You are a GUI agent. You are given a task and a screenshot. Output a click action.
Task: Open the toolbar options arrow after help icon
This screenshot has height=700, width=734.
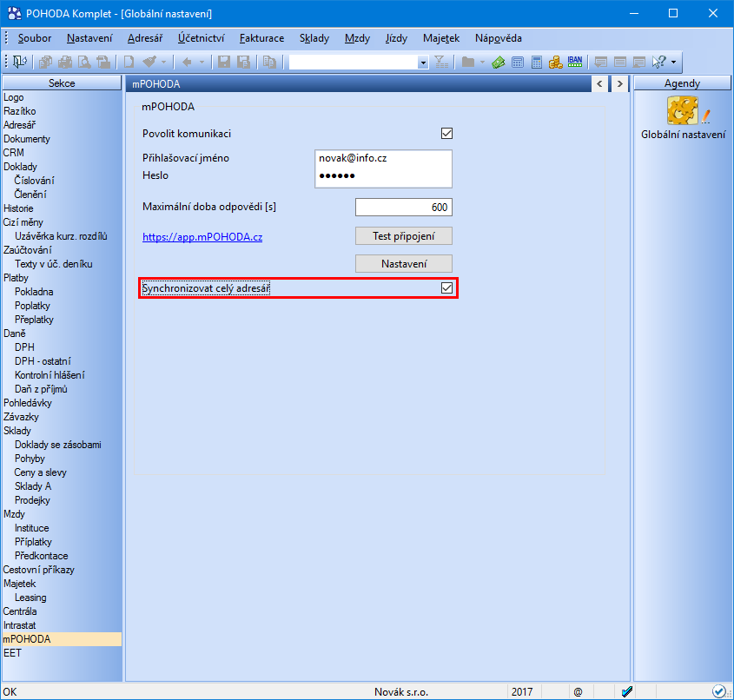pos(673,62)
